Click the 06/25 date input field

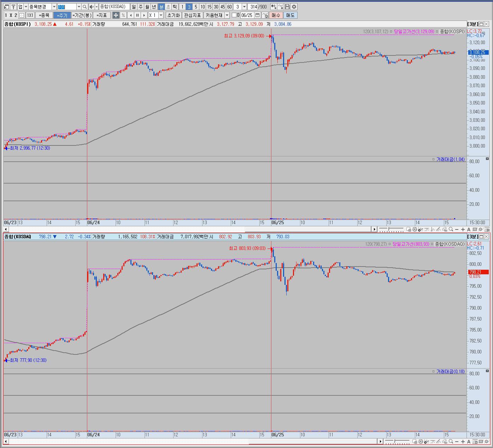[247, 15]
